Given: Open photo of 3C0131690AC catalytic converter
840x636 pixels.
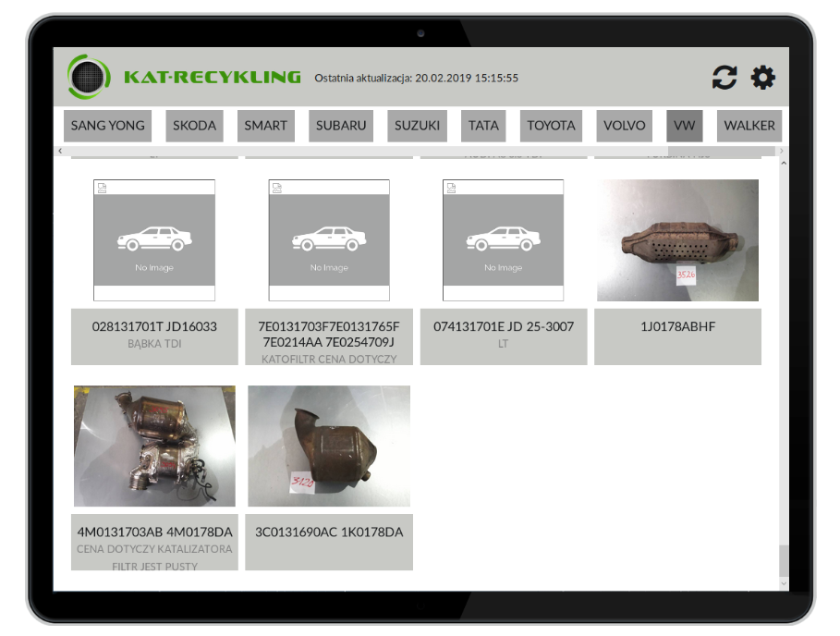Looking at the screenshot, I should (x=329, y=446).
